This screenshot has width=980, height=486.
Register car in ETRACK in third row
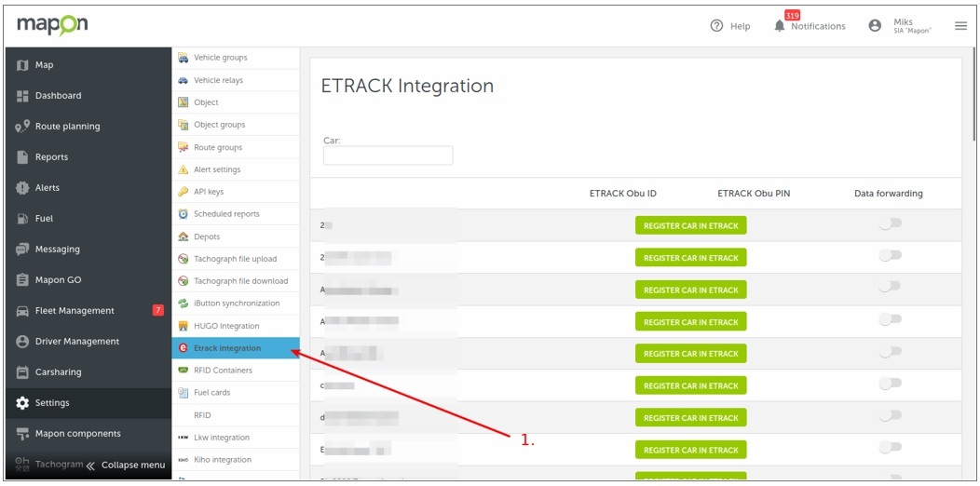(x=690, y=290)
